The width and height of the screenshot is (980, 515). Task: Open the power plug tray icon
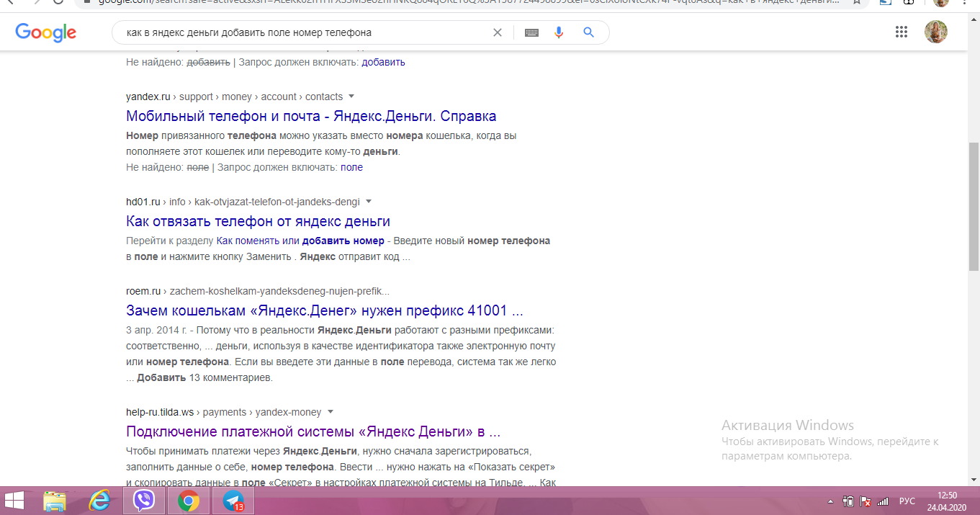[848, 501]
